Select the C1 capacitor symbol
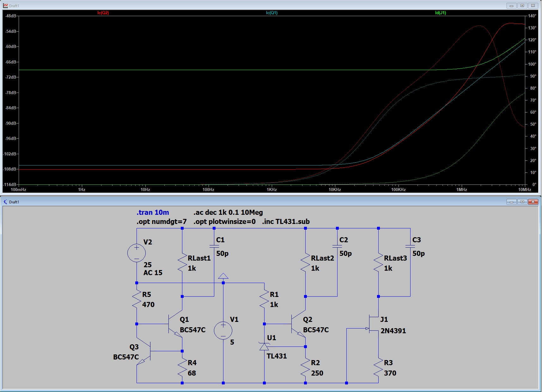The image size is (542, 392). pyautogui.click(x=214, y=246)
